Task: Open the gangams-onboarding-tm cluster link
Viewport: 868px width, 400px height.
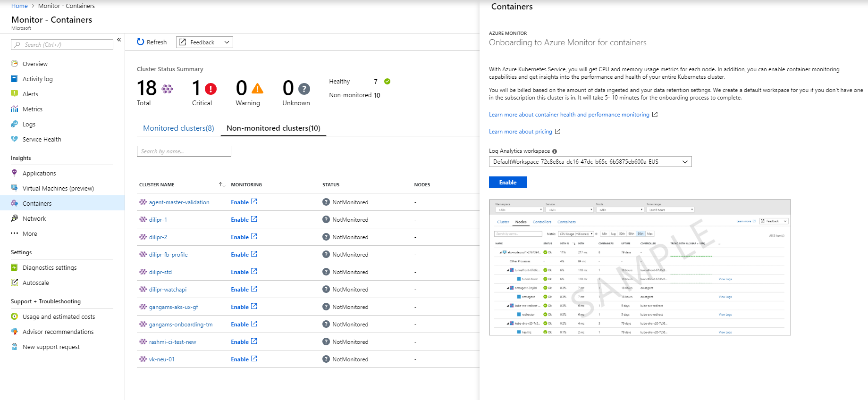Action: click(x=181, y=325)
